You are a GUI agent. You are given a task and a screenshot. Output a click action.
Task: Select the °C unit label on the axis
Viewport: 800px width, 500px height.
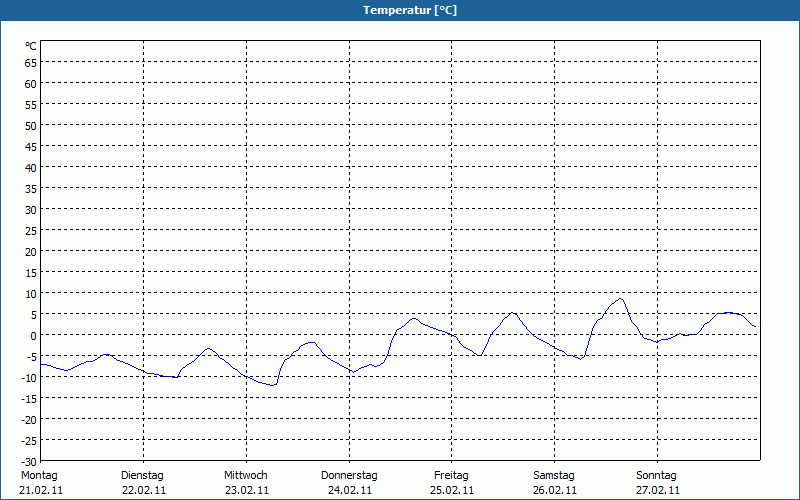(31, 46)
